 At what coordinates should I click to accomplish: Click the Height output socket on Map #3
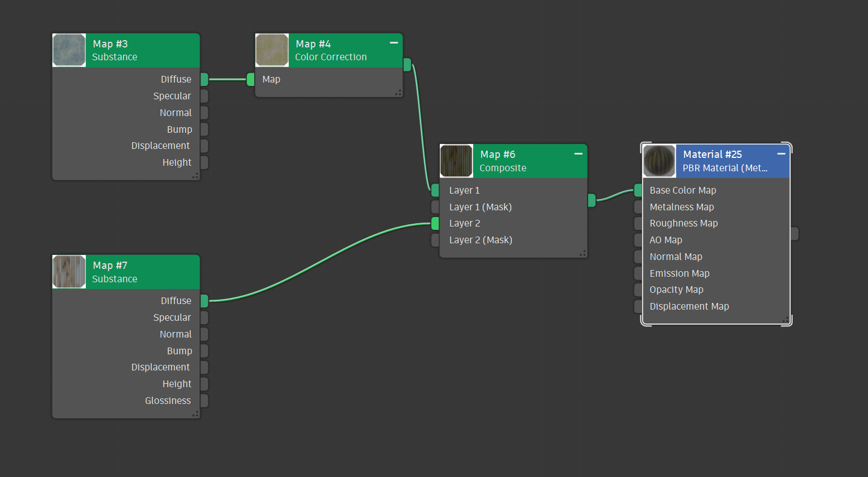(x=203, y=162)
